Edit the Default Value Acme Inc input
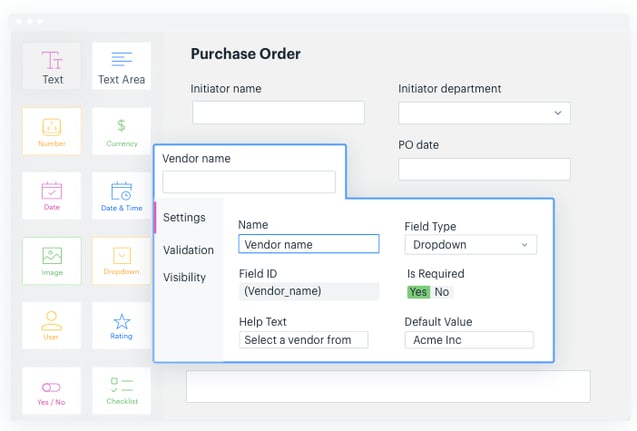 click(469, 340)
